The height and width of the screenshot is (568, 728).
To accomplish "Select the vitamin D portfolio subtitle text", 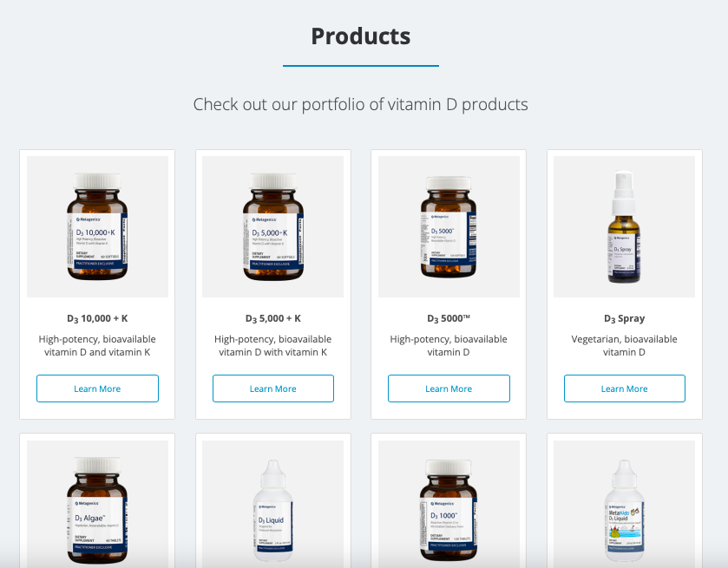I will [x=361, y=104].
